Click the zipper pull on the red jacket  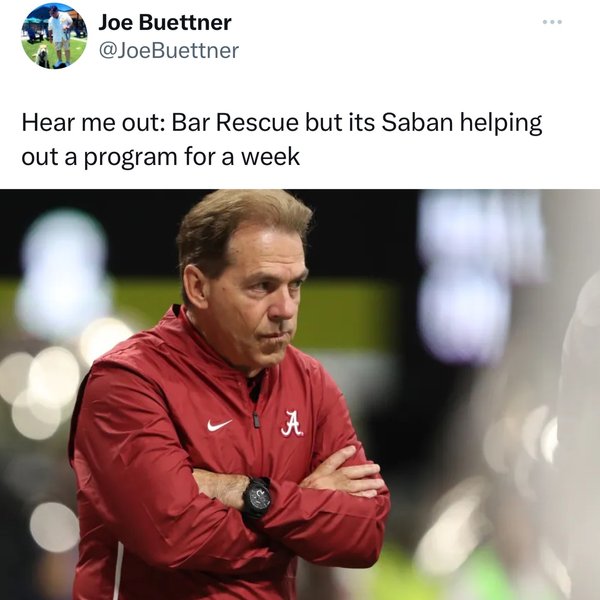tap(256, 420)
